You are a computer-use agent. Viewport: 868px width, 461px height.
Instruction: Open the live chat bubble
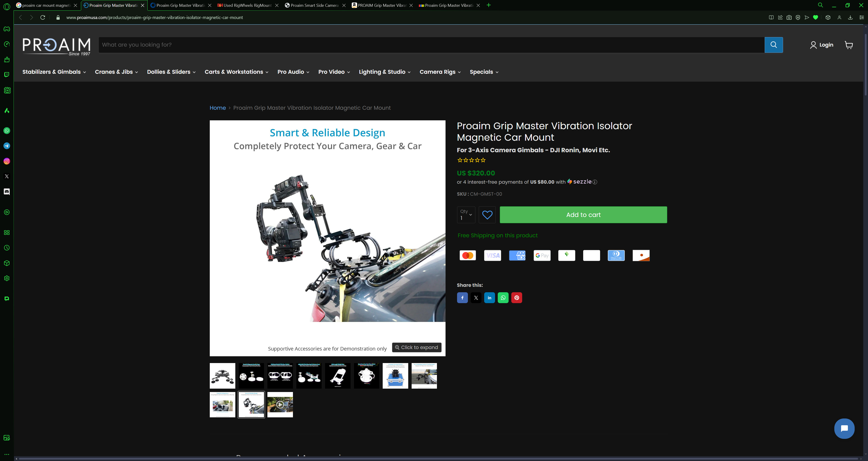pyautogui.click(x=844, y=429)
